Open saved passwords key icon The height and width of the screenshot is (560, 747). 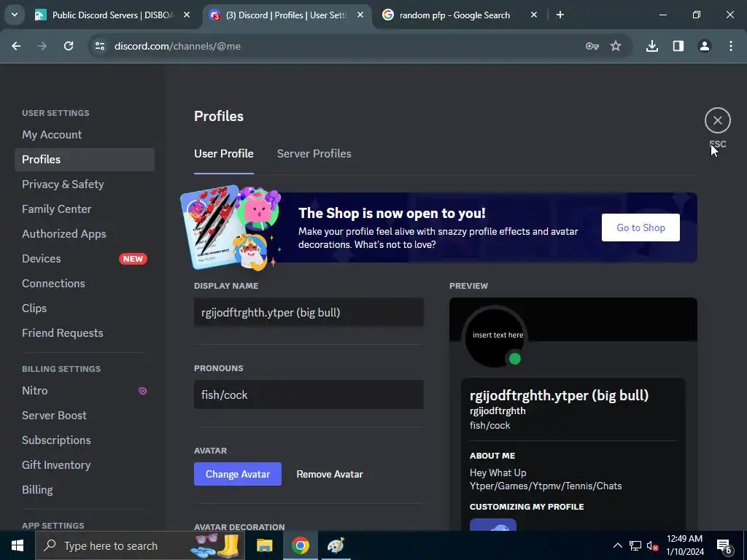pos(592,46)
